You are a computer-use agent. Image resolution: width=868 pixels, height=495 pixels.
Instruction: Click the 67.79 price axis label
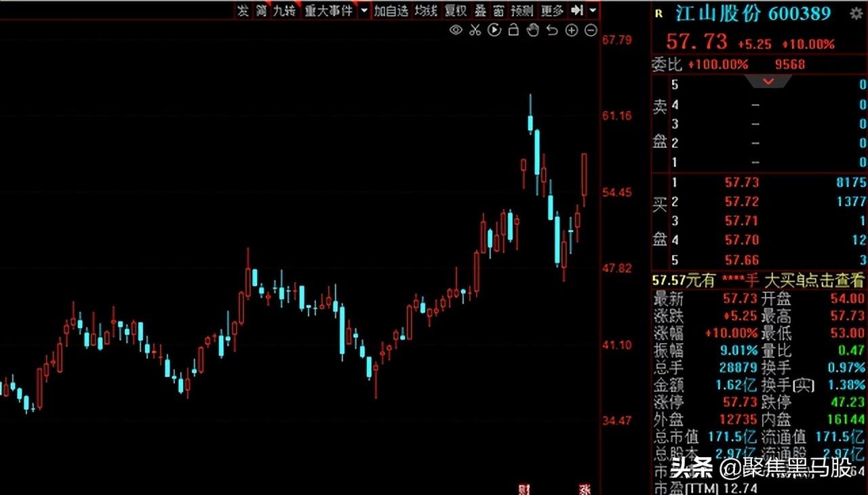click(x=617, y=40)
